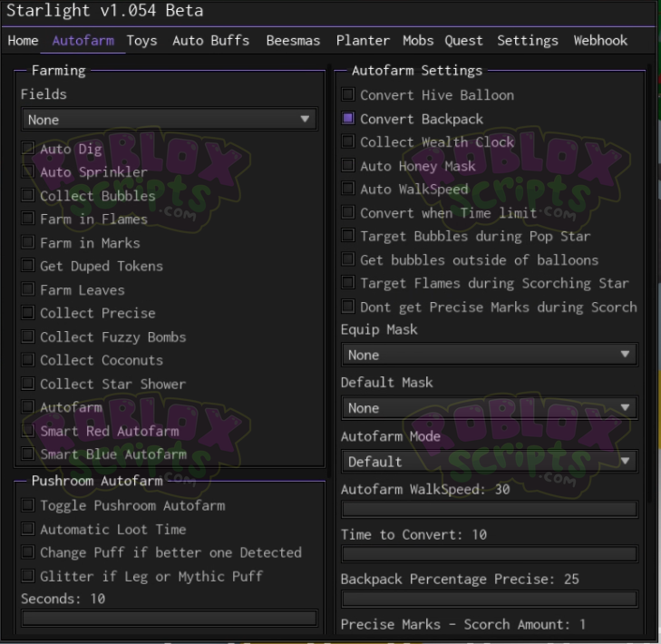Enable Collect Star Shower
Viewport: 661px width, 644px height.
tap(29, 385)
